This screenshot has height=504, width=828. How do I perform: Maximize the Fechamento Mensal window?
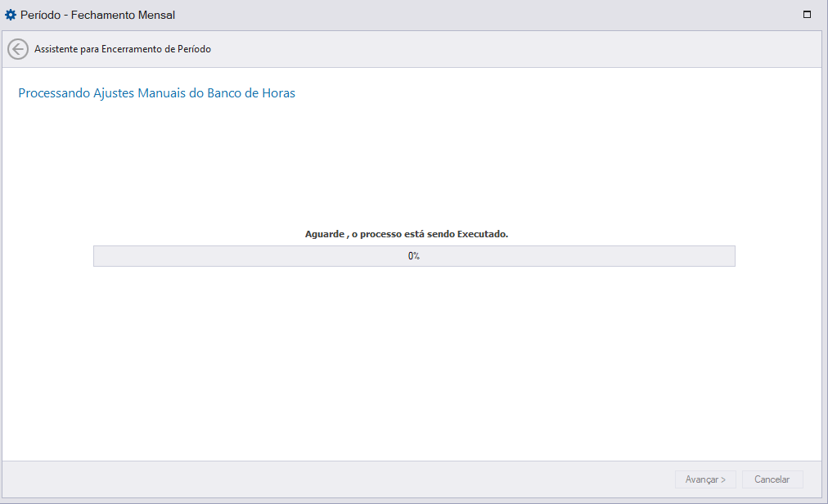807,14
